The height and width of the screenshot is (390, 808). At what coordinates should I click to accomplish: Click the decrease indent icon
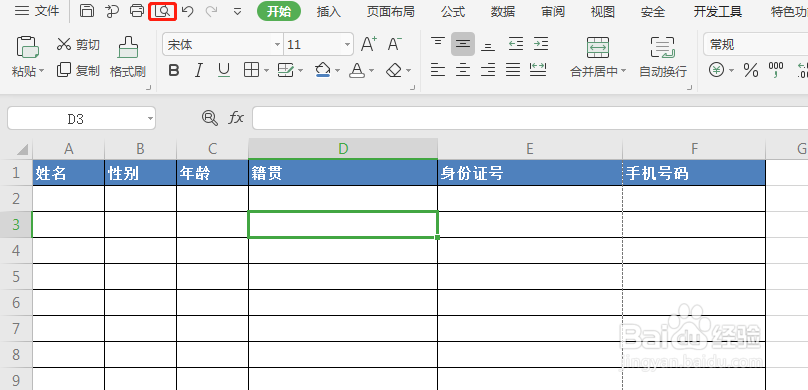[516, 44]
